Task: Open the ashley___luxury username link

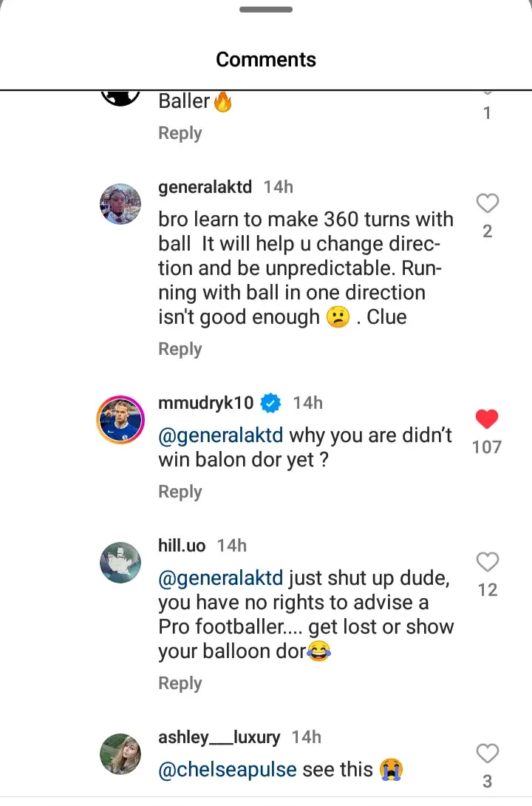Action: coord(219,737)
